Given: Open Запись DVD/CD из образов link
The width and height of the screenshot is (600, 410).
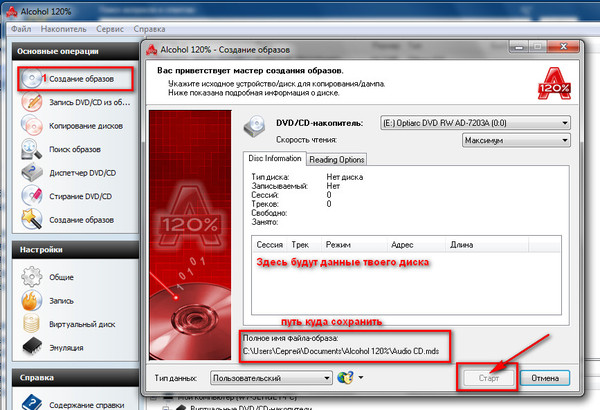Looking at the screenshot, I should 90,102.
